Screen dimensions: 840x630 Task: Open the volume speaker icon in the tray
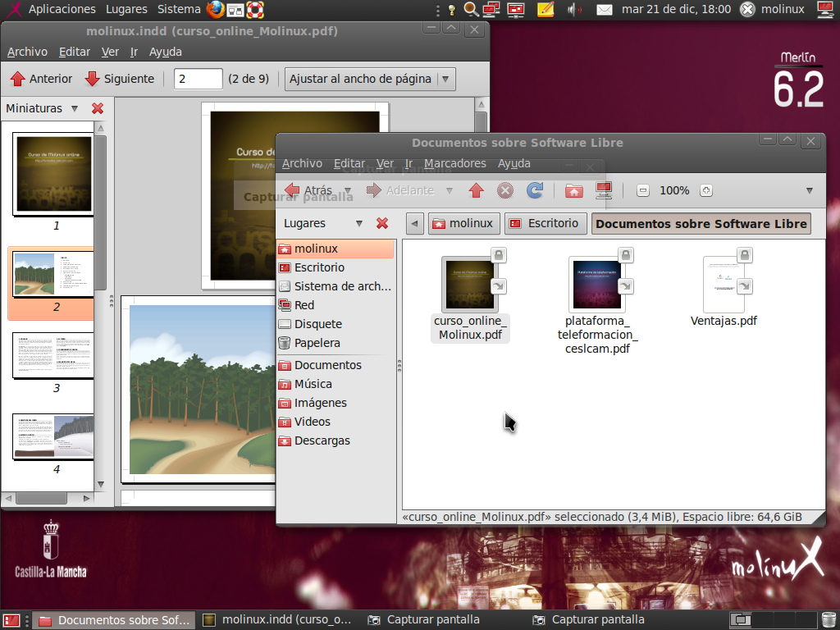pos(574,9)
